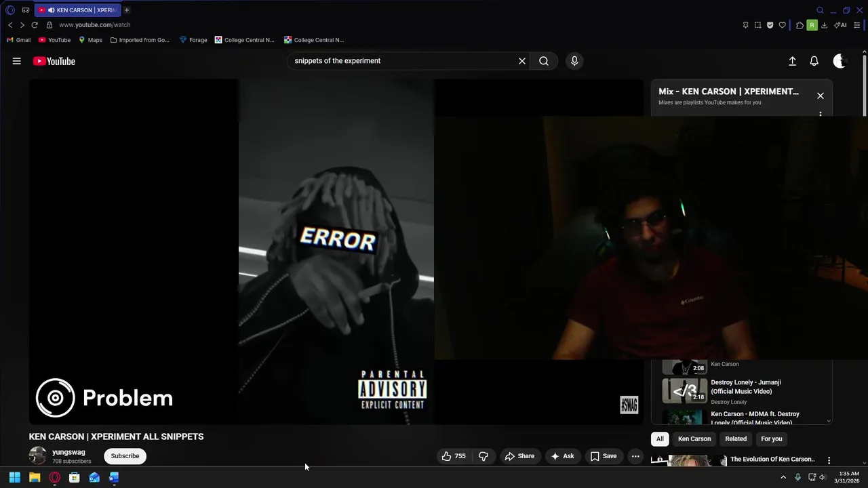The width and height of the screenshot is (868, 488).
Task: Close the Mix playlist panel
Action: [821, 96]
